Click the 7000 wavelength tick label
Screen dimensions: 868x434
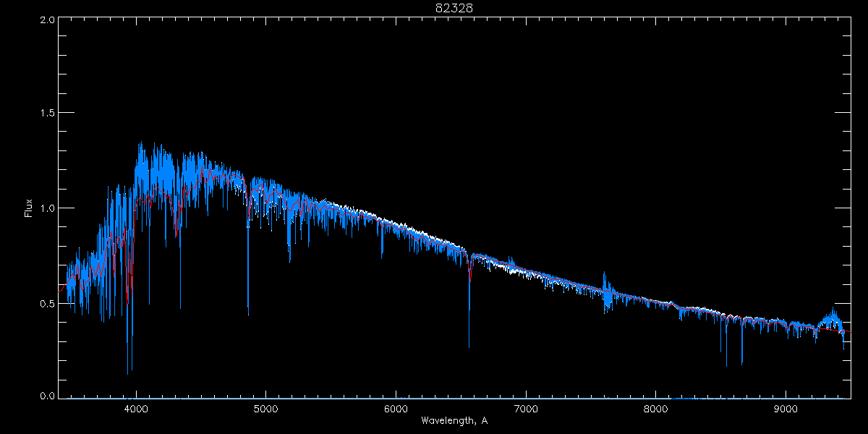coord(526,408)
